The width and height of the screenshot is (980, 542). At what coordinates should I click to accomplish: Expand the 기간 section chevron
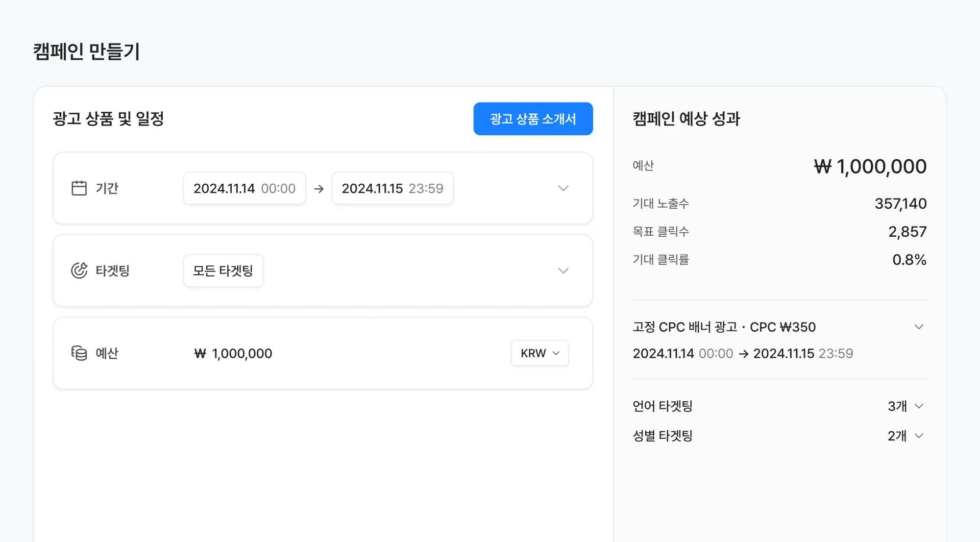point(563,188)
